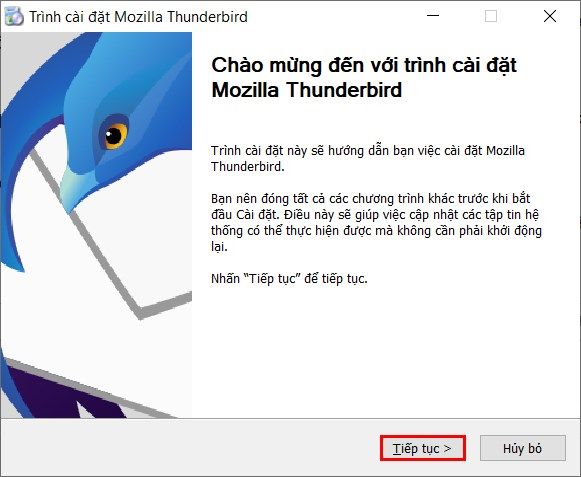This screenshot has height=477, width=581.
Task: Click the paragraph starting "Trình cài đặt này"
Action: (x=368, y=159)
